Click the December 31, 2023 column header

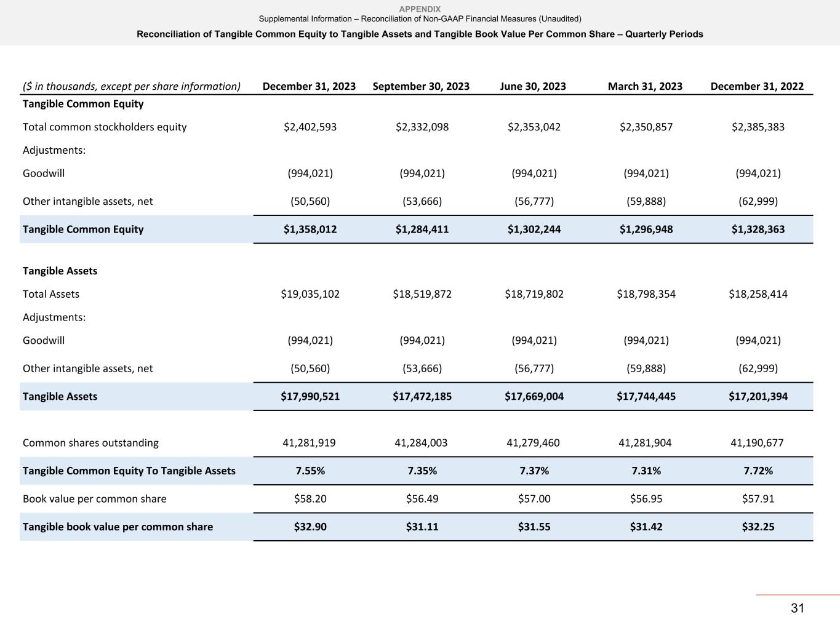pos(309,86)
